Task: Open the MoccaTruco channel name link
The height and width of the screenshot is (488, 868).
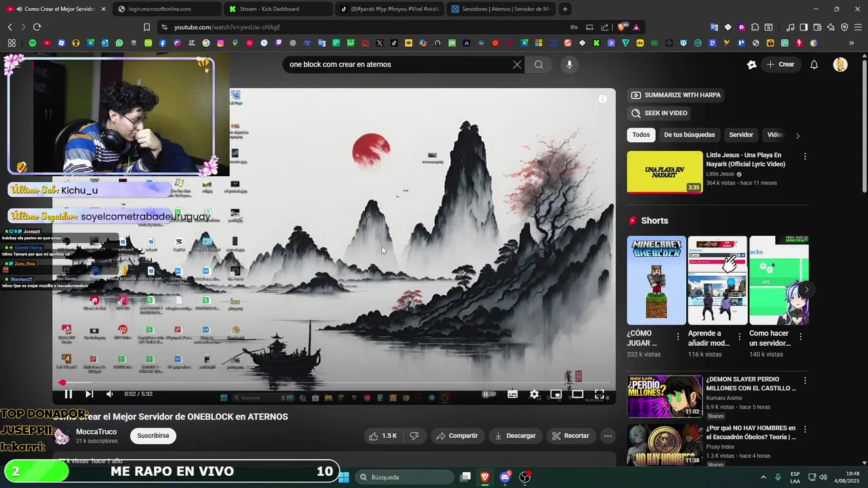Action: [96, 432]
